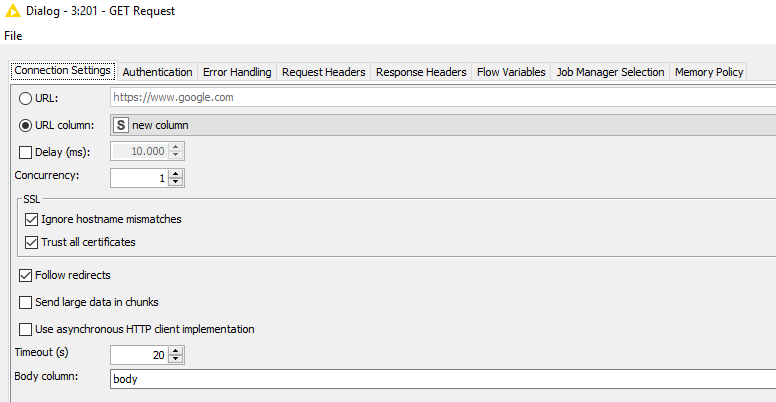This screenshot has width=776, height=402.
Task: Open the URL column dropdown
Action: [440, 125]
